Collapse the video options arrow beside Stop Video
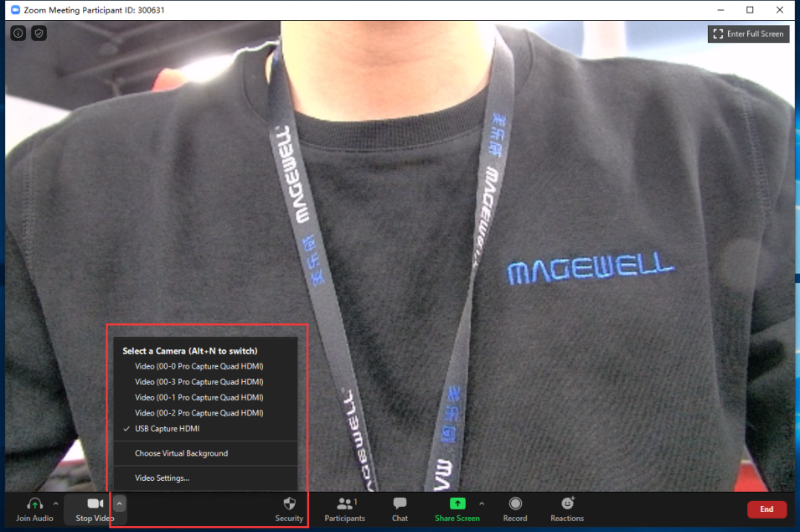This screenshot has width=800, height=532. [120, 504]
